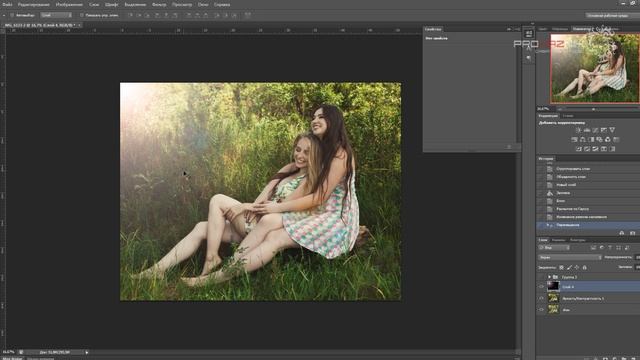
Task: Toggle visibility of the Фон layer
Action: pyautogui.click(x=542, y=310)
